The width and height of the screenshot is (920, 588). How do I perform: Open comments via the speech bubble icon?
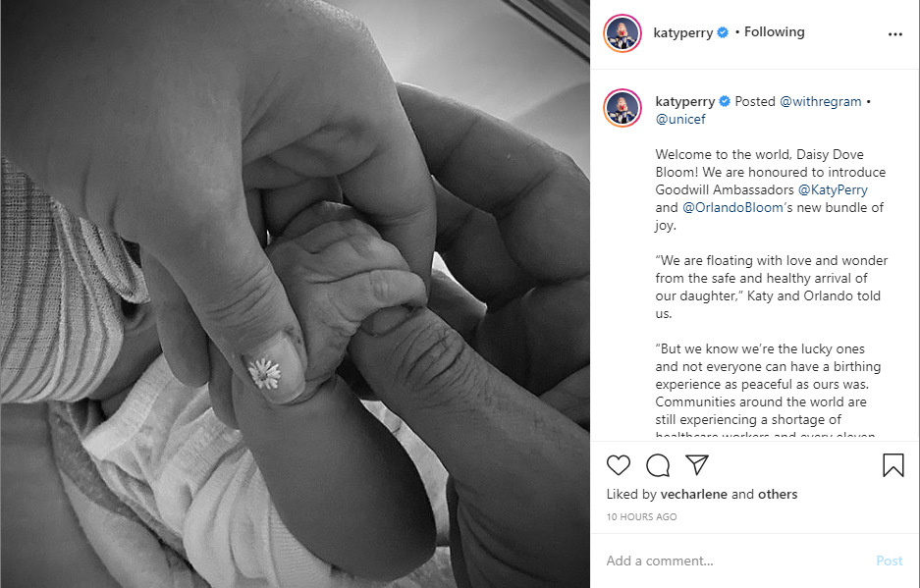658,465
